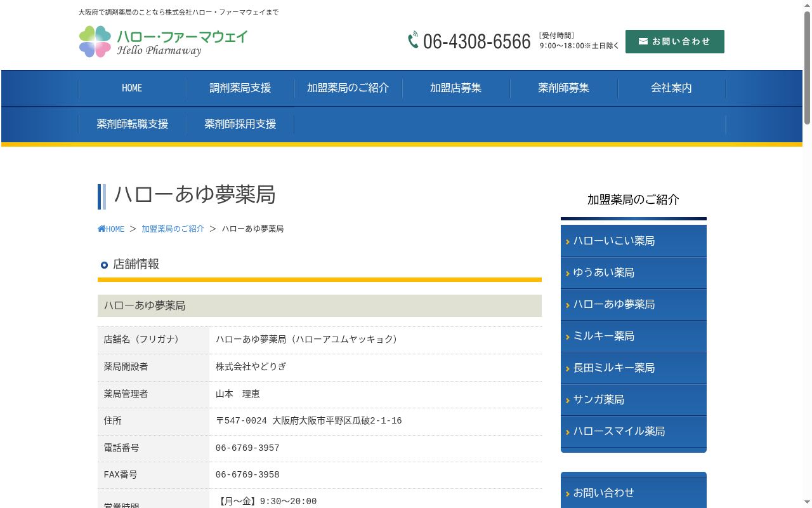Select 薬剤師募集 in navigation bar
The height and width of the screenshot is (508, 812).
pyautogui.click(x=564, y=88)
